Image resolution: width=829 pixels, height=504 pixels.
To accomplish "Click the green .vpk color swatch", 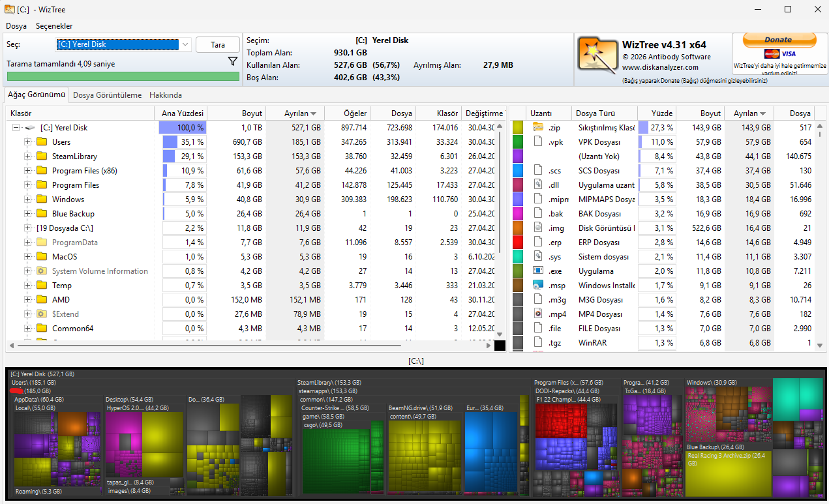I will click(x=519, y=142).
